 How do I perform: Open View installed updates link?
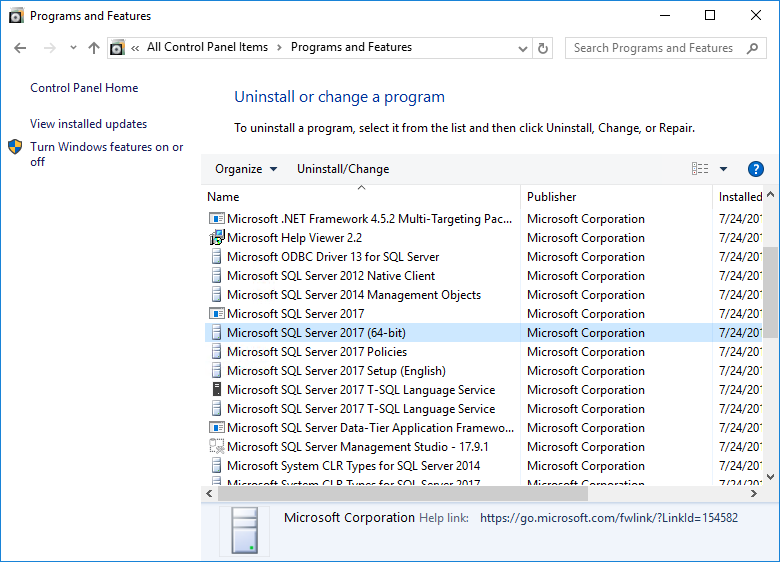pos(89,124)
